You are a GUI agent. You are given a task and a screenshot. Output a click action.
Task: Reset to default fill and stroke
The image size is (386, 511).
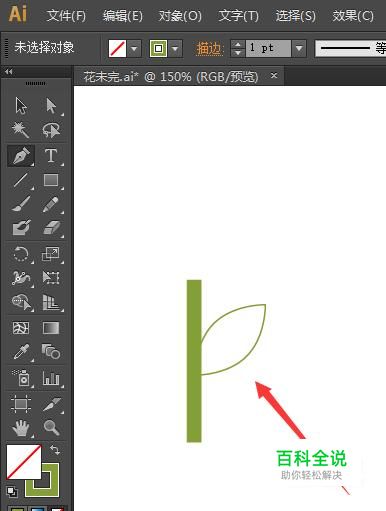[x=12, y=492]
